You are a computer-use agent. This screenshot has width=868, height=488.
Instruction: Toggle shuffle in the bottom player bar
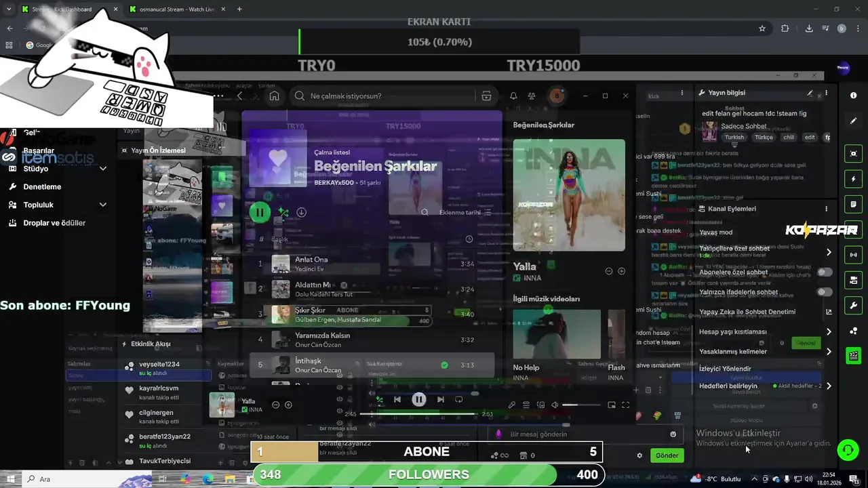379,399
